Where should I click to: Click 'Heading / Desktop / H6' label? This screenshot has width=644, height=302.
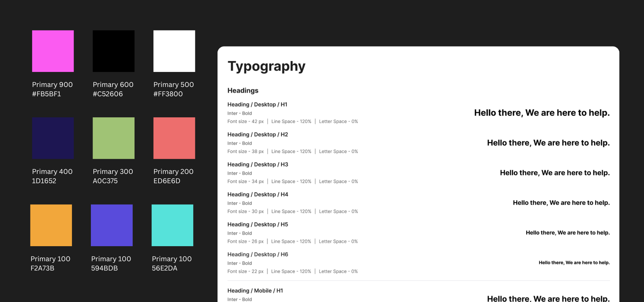[x=258, y=254]
